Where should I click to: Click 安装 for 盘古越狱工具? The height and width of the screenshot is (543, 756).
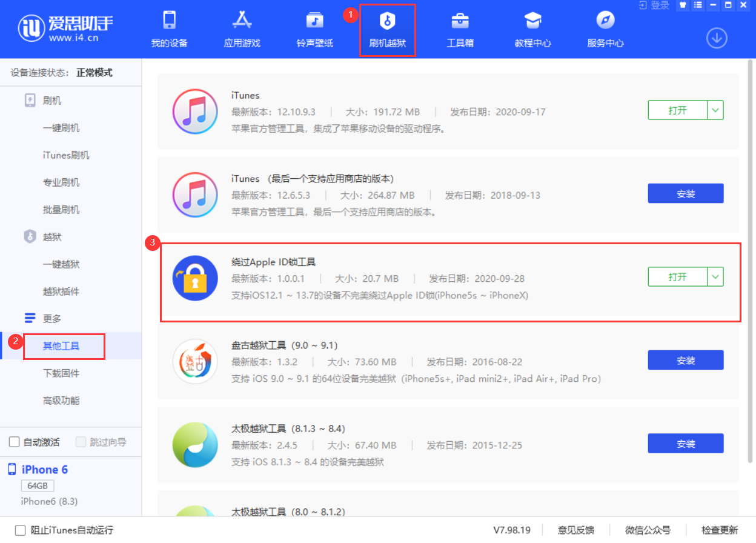(x=686, y=361)
